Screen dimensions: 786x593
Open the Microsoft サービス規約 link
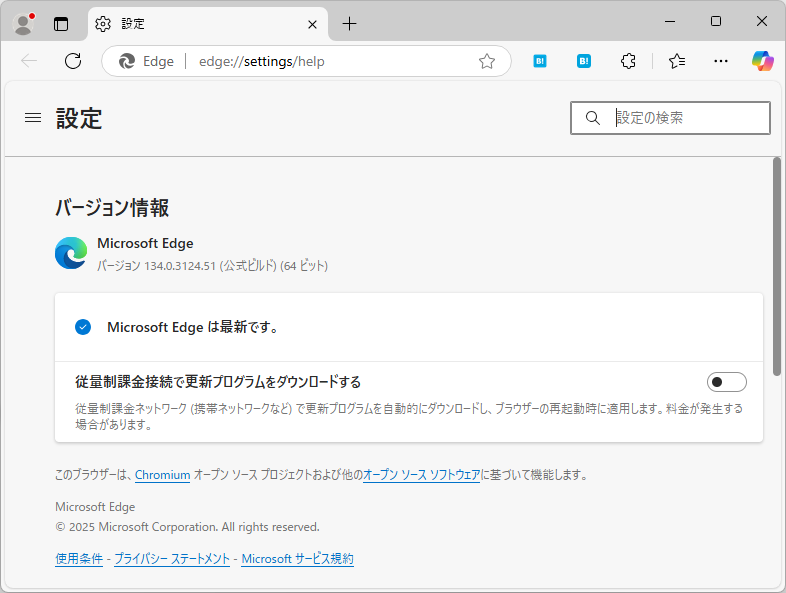coord(298,558)
